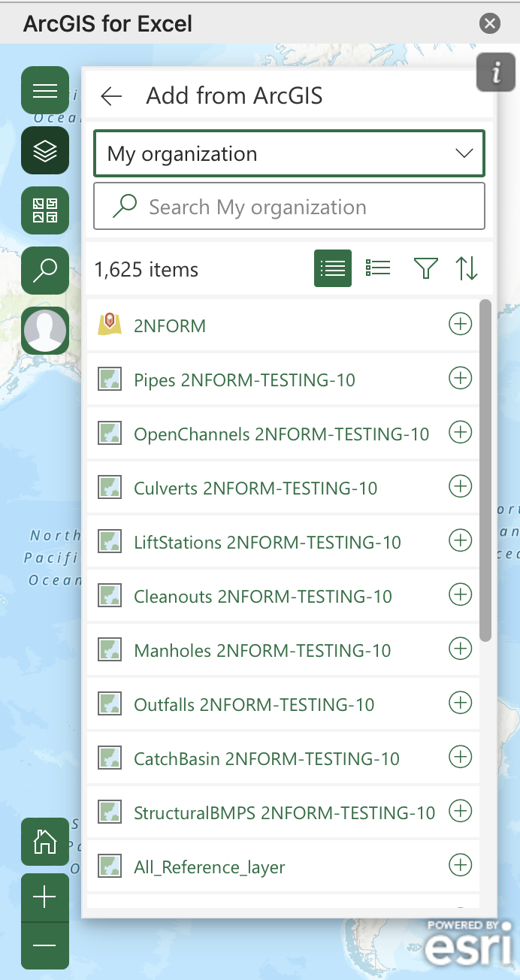Screen dimensions: 520x980
Task: Add the Manholes 2NFORM-TESTING-10 layer
Action: pos(460,649)
